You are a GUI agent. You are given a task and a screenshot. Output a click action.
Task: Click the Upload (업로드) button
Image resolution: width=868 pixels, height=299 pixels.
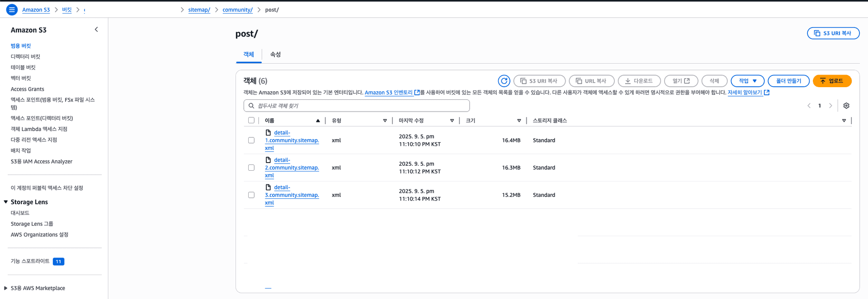click(831, 81)
